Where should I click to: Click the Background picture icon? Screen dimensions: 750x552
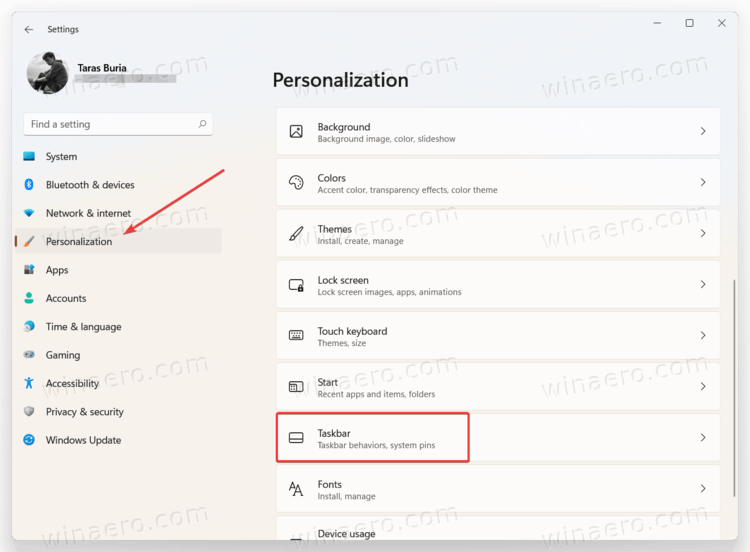(x=296, y=131)
